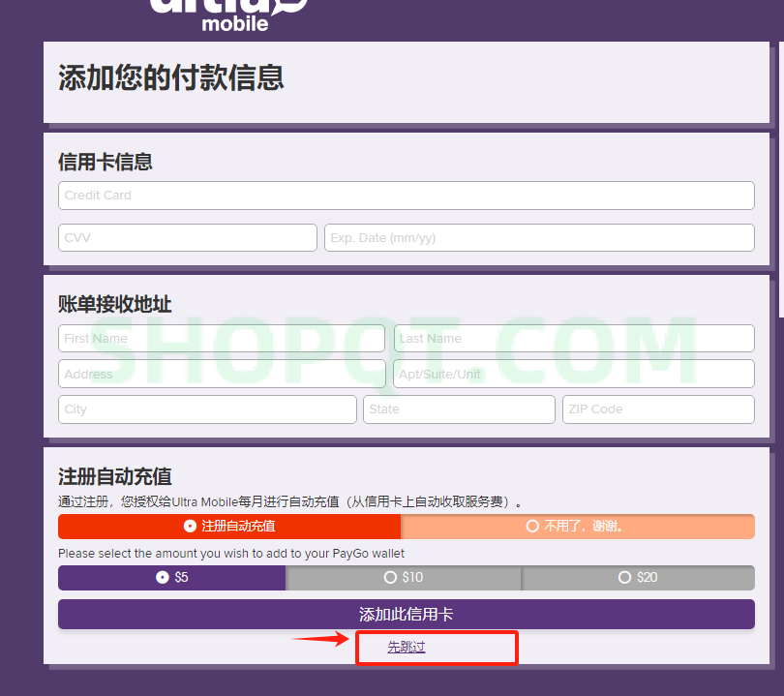The height and width of the screenshot is (696, 784).
Task: Click the 先跳过 skip link
Action: coord(407,647)
